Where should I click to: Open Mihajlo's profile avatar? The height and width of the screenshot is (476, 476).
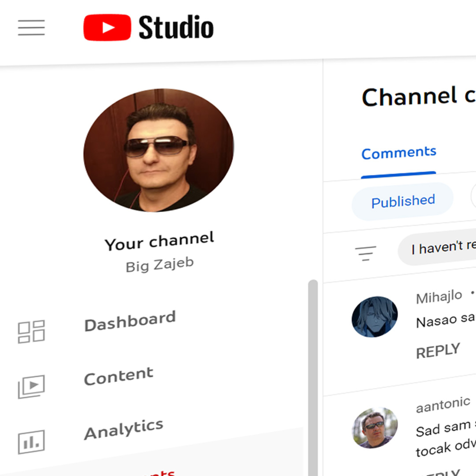374,317
